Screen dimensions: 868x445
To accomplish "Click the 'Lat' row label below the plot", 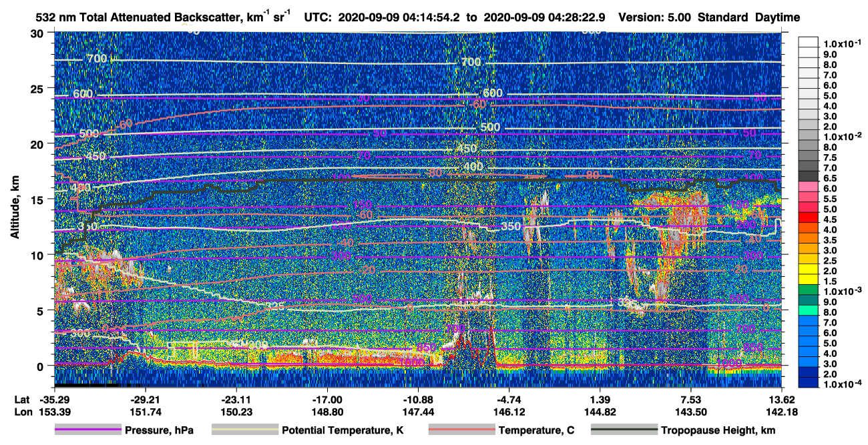I will [x=22, y=399].
